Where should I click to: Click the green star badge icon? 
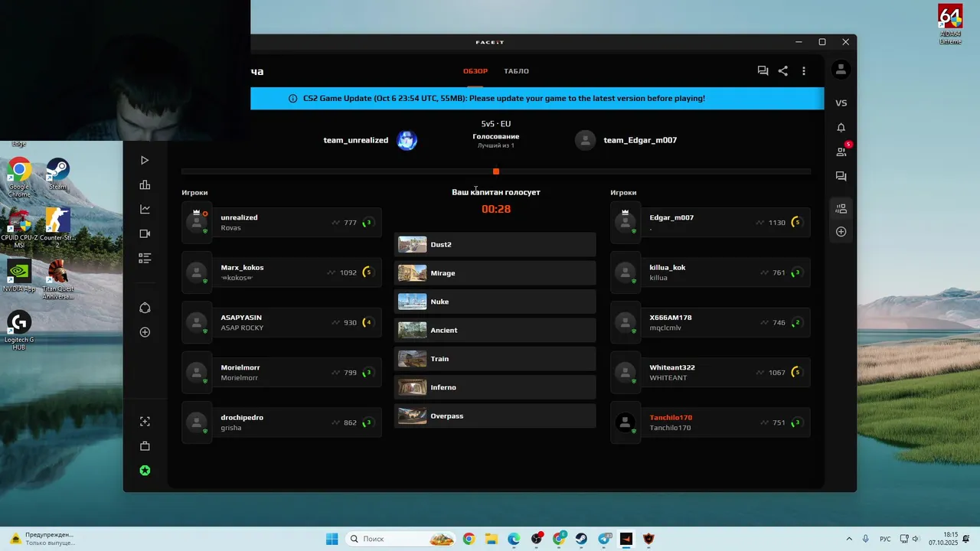pyautogui.click(x=145, y=471)
